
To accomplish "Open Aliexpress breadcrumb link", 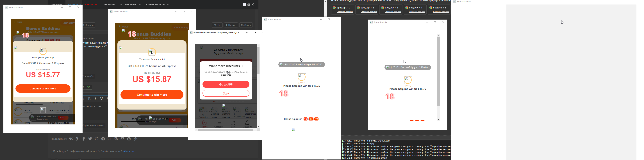I will (129, 151).
